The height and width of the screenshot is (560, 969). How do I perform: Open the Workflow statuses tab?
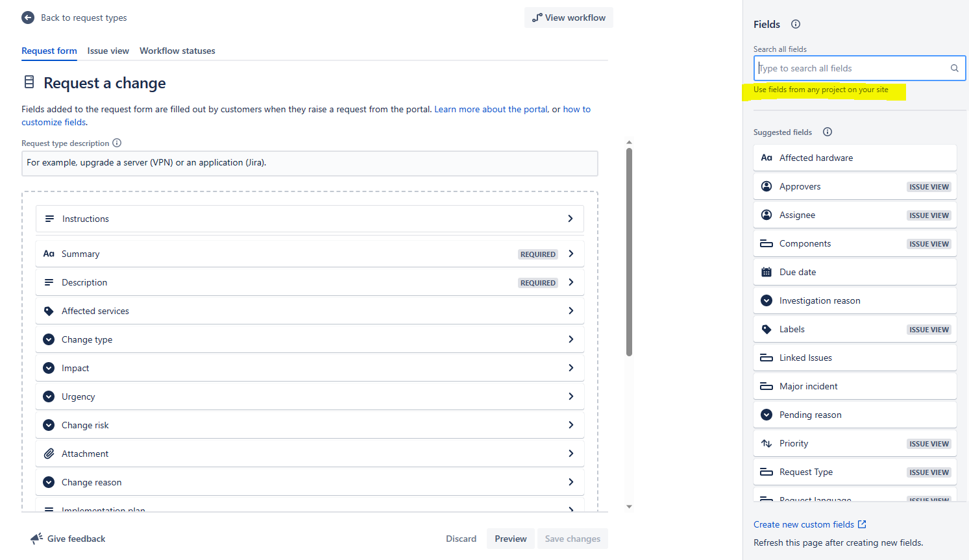(177, 51)
